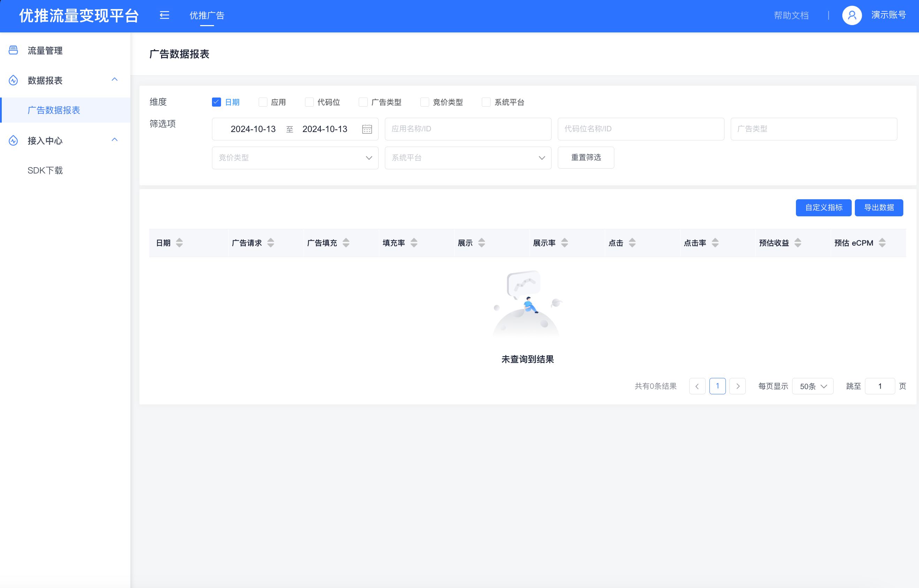The height and width of the screenshot is (588, 919).
Task: Open the 帮助文档 link
Action: [x=791, y=15]
